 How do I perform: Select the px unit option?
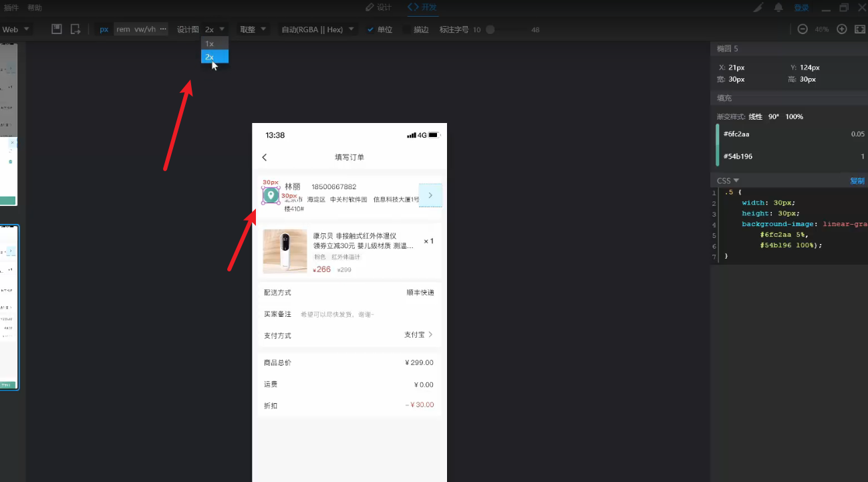[x=104, y=29]
